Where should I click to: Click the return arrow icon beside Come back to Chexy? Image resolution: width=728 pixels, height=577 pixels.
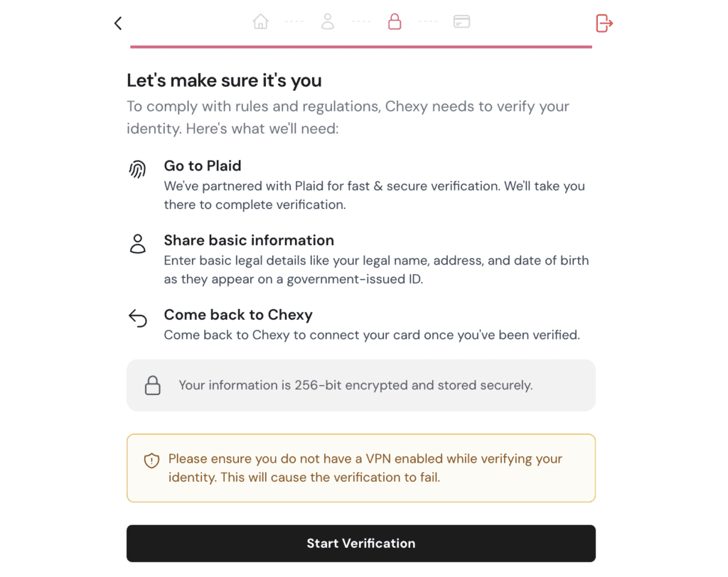point(137,318)
